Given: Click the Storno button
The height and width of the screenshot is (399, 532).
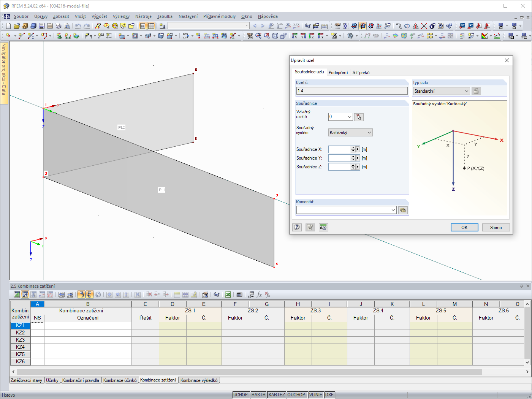Looking at the screenshot, I should [496, 227].
